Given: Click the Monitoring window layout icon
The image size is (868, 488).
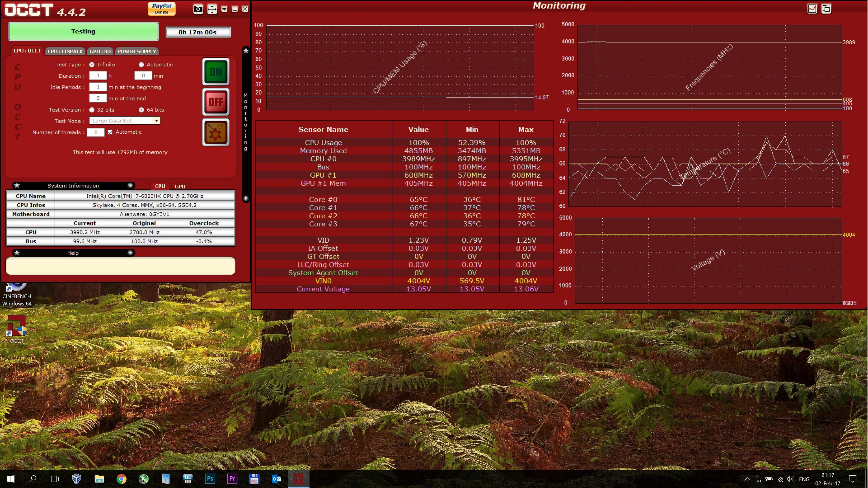Looking at the screenshot, I should [826, 9].
